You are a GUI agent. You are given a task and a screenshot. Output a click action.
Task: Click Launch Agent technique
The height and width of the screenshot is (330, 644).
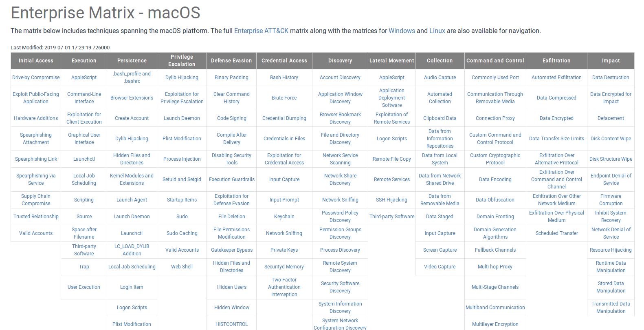tap(132, 199)
